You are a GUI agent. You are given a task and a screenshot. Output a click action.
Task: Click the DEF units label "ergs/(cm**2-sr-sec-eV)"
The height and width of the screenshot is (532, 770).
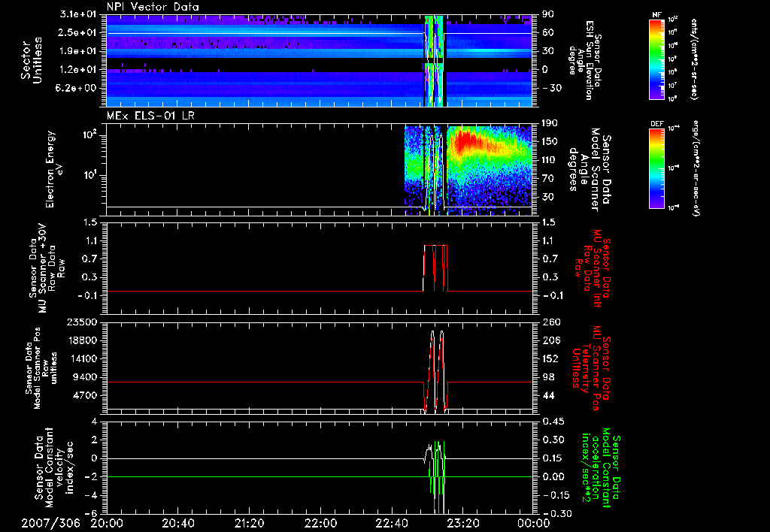click(695, 168)
